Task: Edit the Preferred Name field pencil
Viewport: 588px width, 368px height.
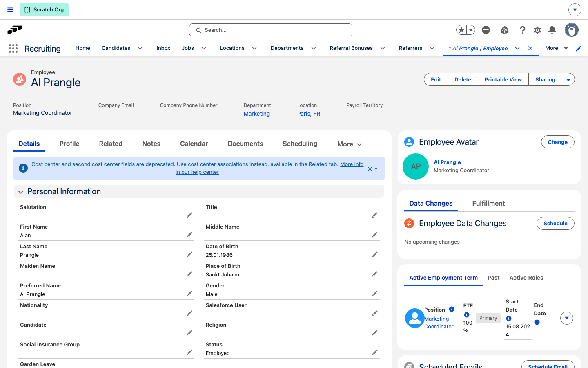Action: point(189,294)
